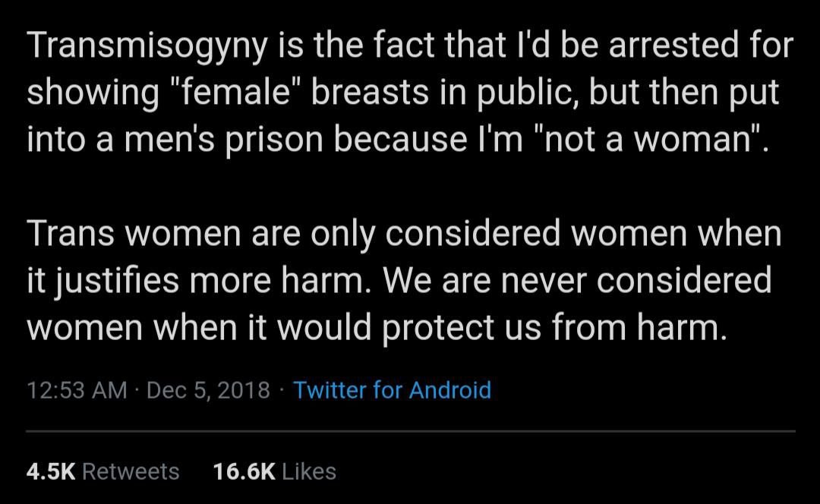
Task: Click the line mentioning a men's prison
Action: [x=399, y=140]
